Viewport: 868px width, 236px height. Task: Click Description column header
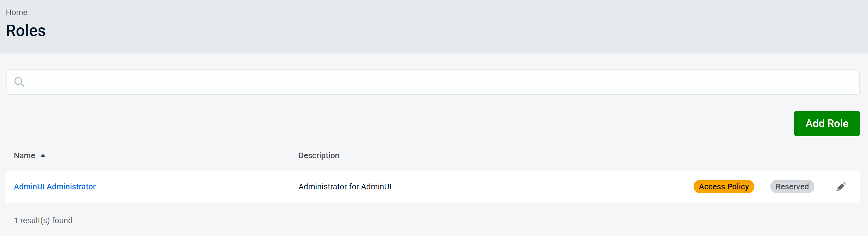tap(319, 156)
